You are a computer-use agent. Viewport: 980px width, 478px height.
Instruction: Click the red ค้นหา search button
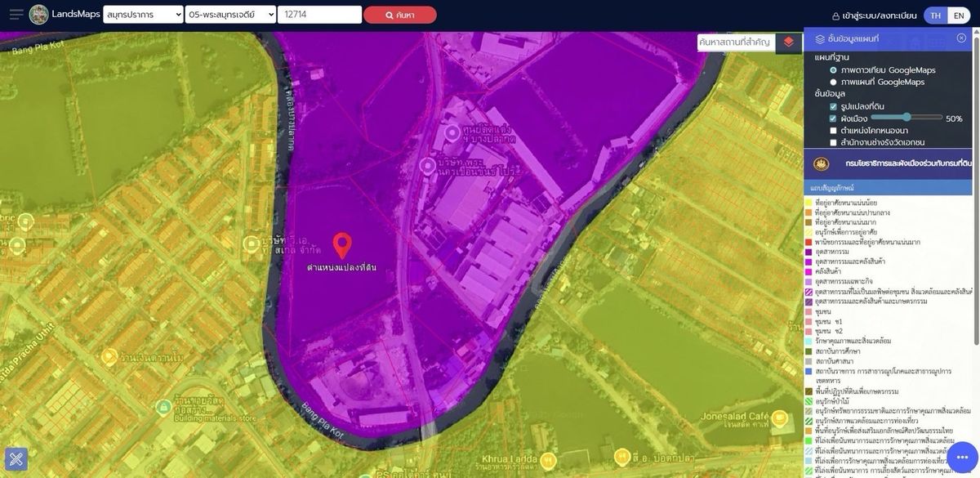coord(400,15)
